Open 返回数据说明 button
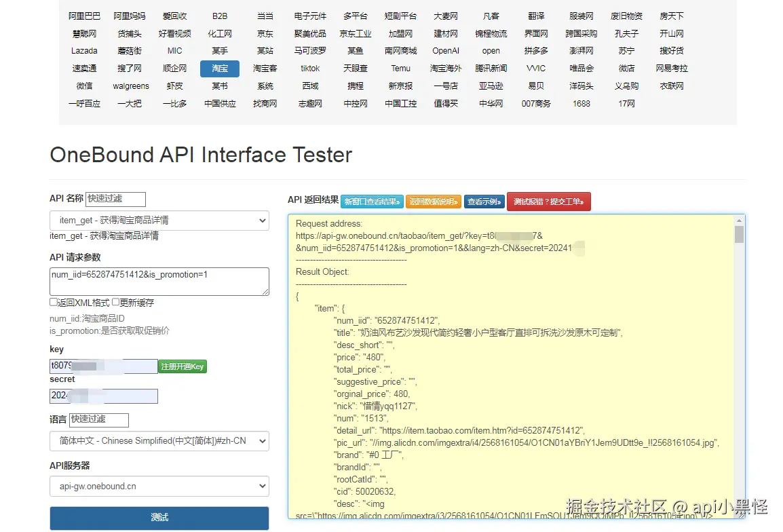 coord(433,202)
